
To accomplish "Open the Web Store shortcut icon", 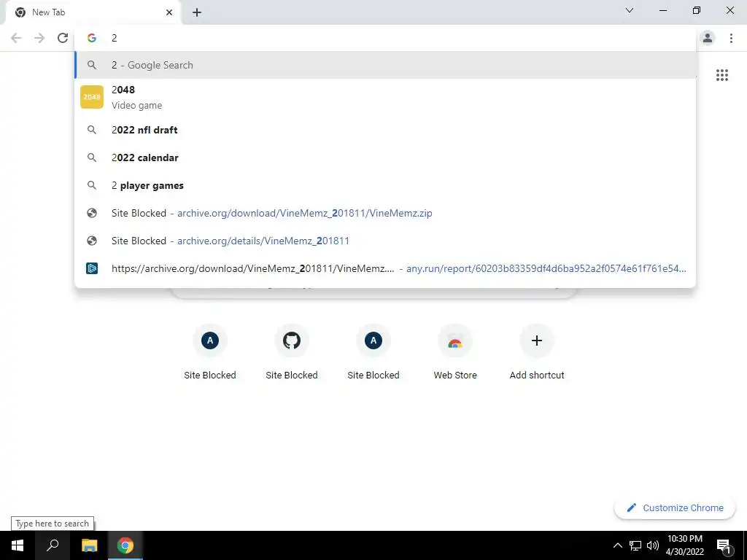I will pyautogui.click(x=455, y=341).
